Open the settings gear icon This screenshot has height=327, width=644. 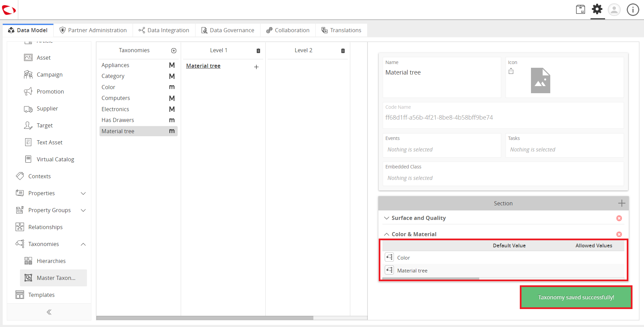pyautogui.click(x=597, y=9)
